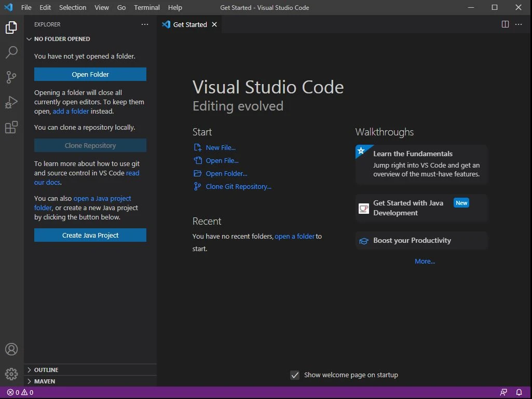Viewport: 532px width, 399px height.
Task: Click the split editor right icon
Action: click(505, 24)
